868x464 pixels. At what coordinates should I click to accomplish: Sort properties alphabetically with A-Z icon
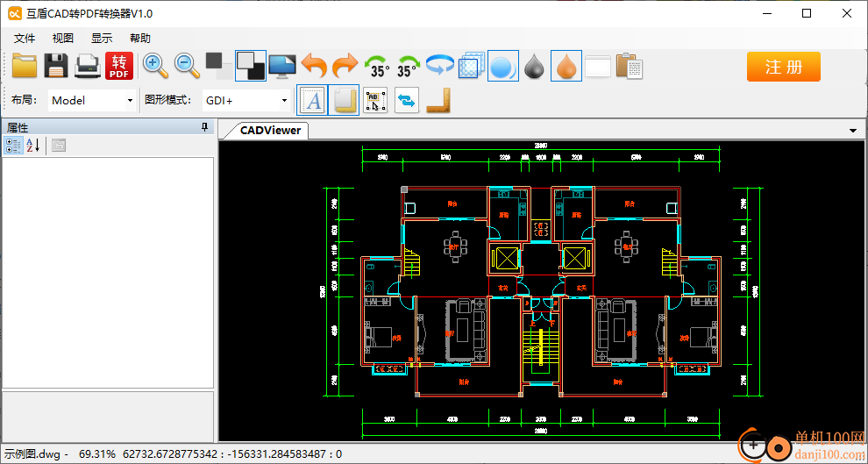tap(32, 146)
